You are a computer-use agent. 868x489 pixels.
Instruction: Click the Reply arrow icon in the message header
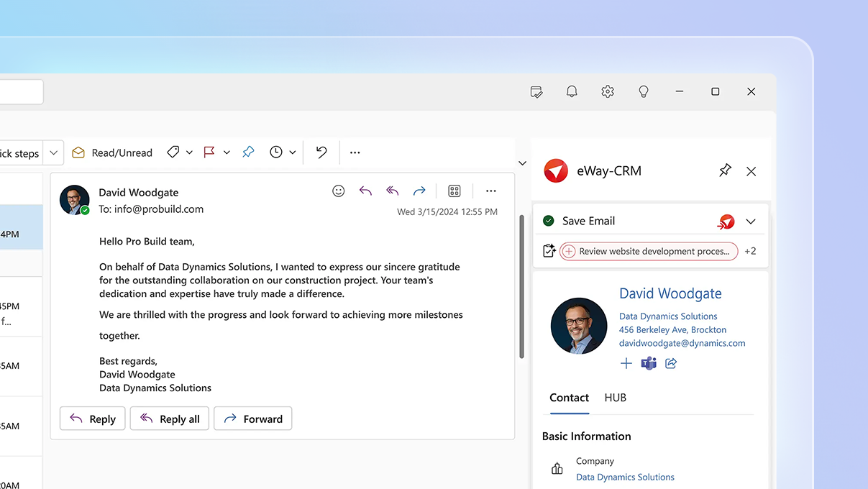tap(365, 191)
